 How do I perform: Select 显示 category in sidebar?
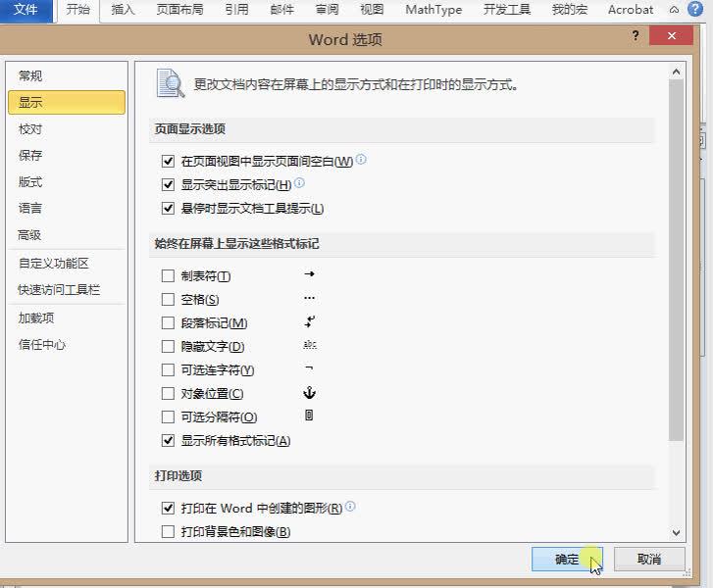(67, 102)
